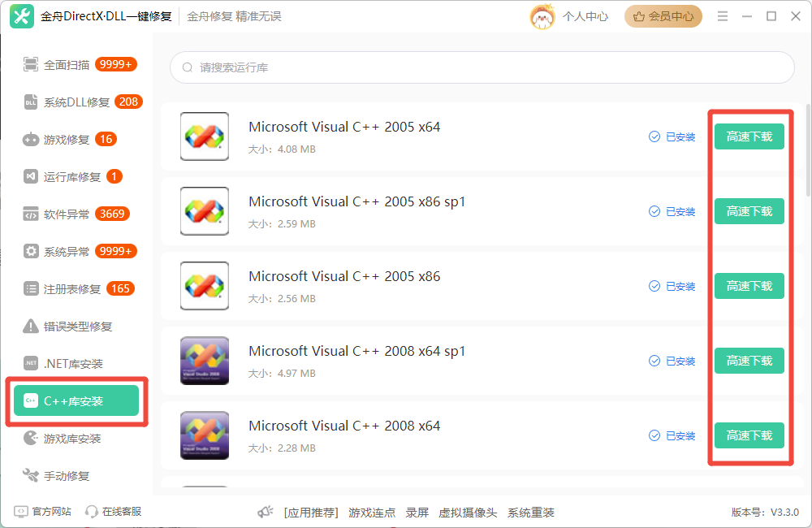Click the Visual C++ 2005 x86 icon
Viewport: 812px width, 528px height.
point(205,285)
